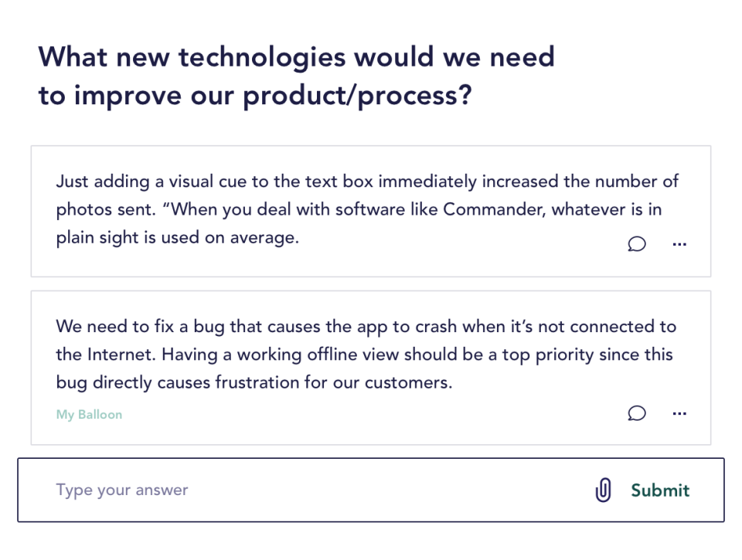742x560 pixels.
Task: Comment on the offline bug answer
Action: coord(637,413)
